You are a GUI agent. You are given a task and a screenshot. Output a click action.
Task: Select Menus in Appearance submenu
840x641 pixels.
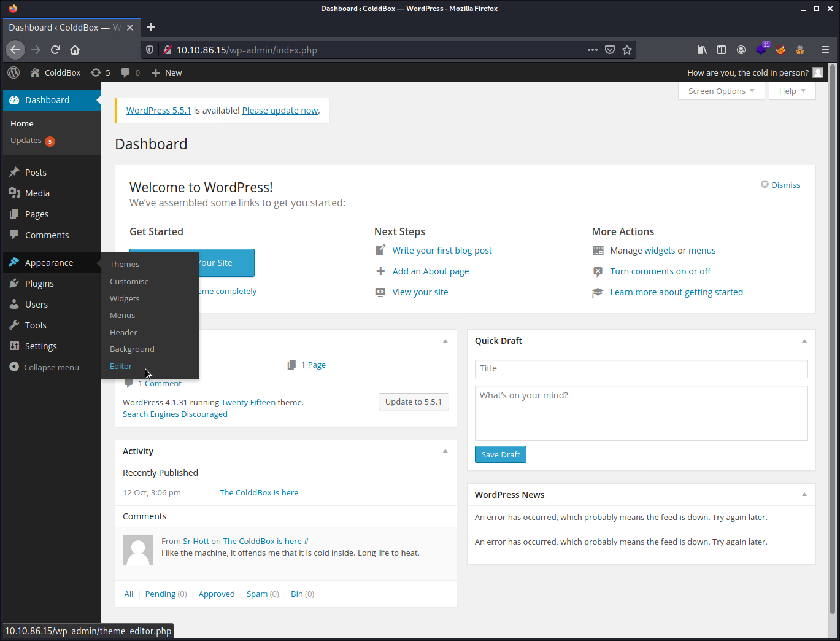tap(122, 315)
